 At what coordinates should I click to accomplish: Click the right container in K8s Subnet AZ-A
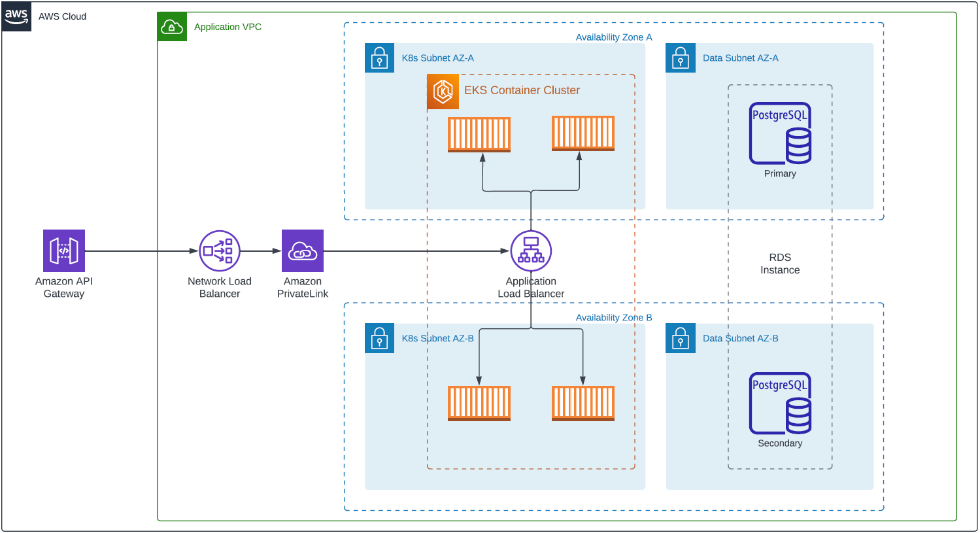(x=583, y=133)
